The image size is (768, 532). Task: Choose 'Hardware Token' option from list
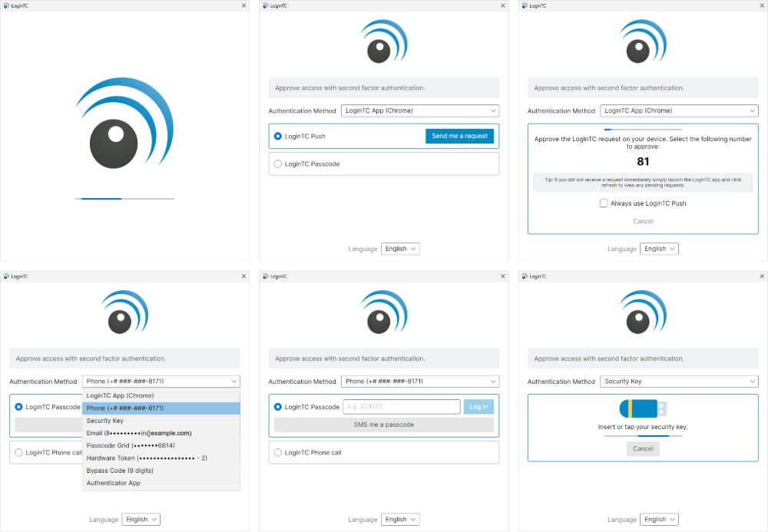pos(161,458)
